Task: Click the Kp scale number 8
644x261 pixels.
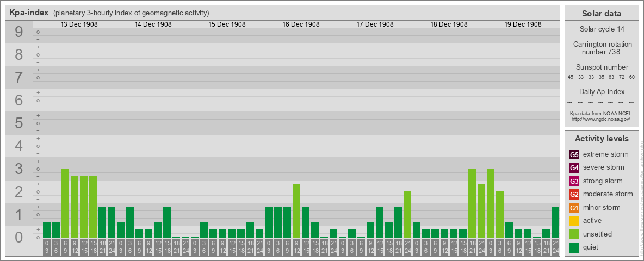Action: pyautogui.click(x=19, y=54)
